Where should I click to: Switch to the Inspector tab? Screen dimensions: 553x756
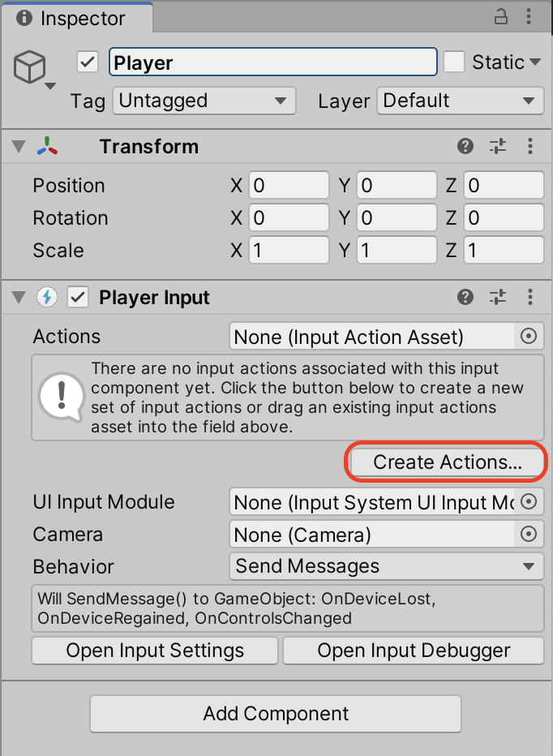(x=75, y=16)
